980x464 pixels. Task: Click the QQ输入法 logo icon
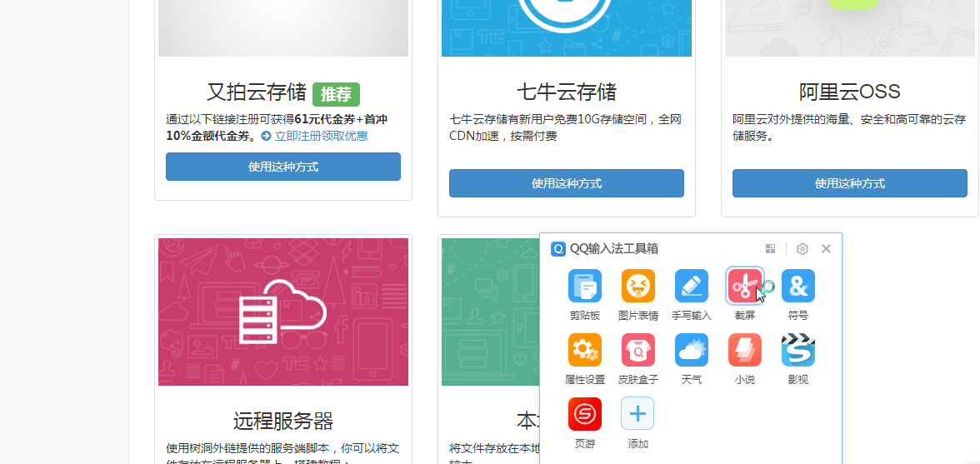558,248
